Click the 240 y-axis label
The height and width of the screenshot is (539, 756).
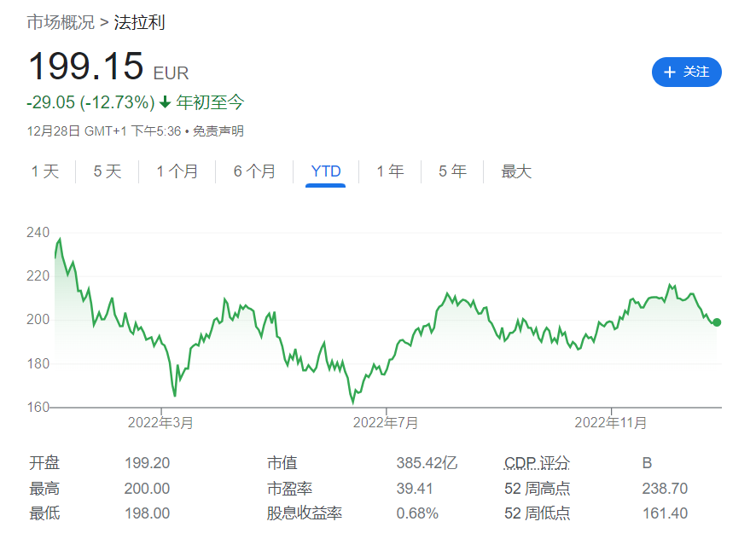[x=38, y=232]
